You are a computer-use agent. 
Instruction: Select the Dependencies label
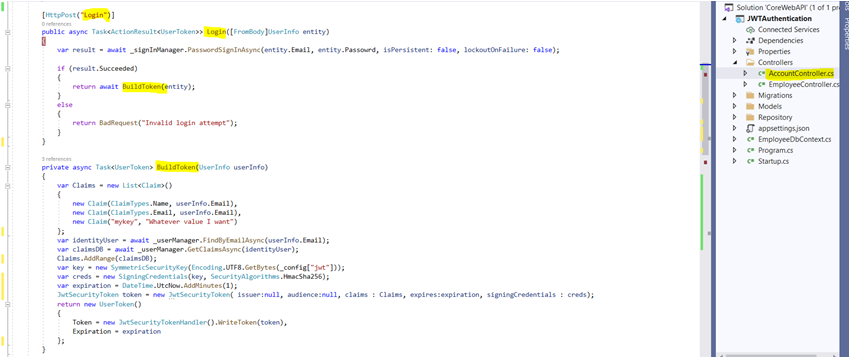coord(780,40)
